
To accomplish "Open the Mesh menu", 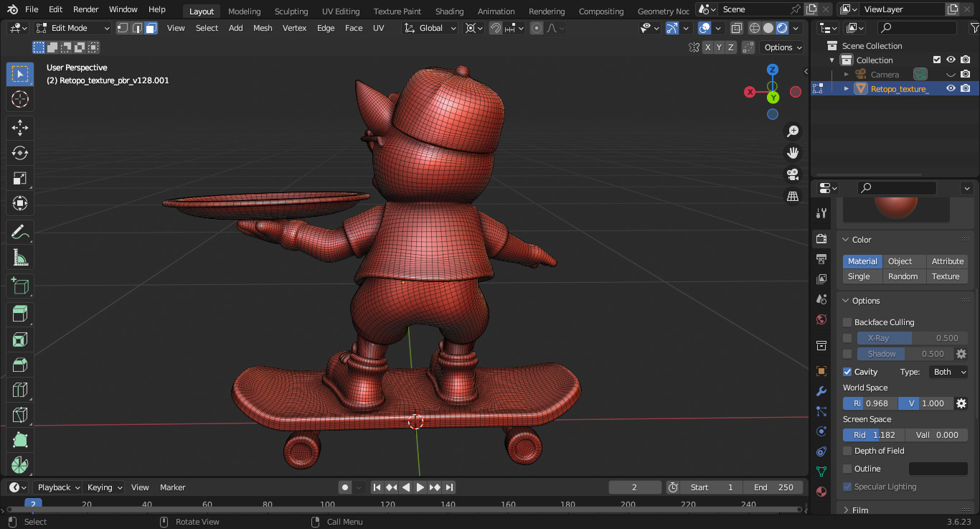I will (x=263, y=28).
